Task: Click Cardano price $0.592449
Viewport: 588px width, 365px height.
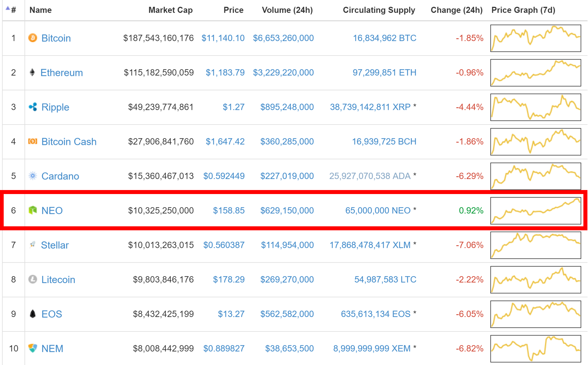Action: [x=224, y=176]
